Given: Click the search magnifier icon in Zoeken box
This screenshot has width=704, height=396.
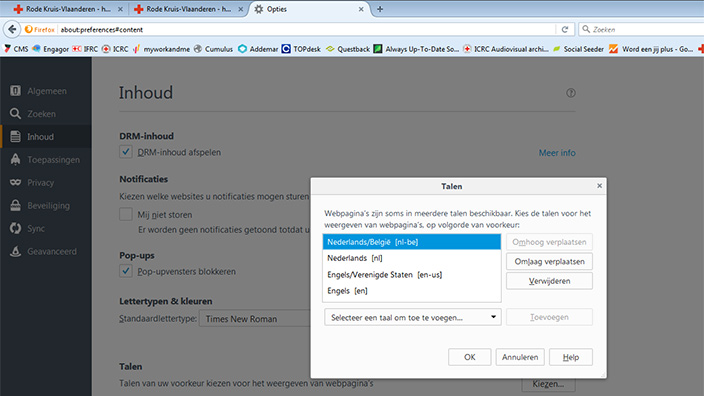Looking at the screenshot, I should point(586,29).
